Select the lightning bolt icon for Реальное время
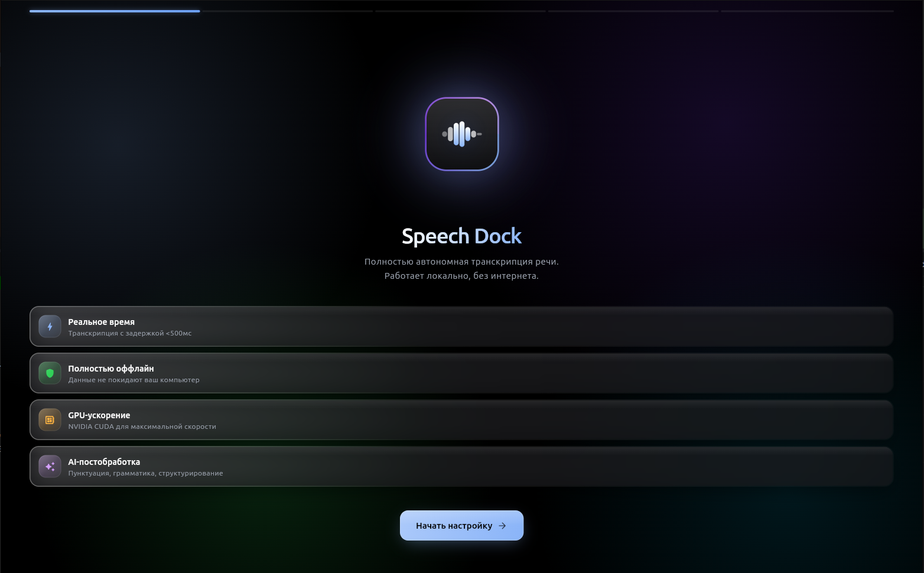924x573 pixels. (50, 327)
